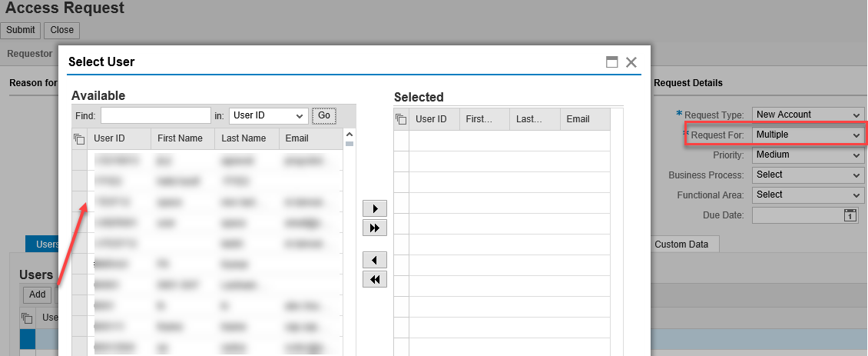Open the Business Process dropdown
Viewport: 868px width, 356px height.
coord(807,175)
